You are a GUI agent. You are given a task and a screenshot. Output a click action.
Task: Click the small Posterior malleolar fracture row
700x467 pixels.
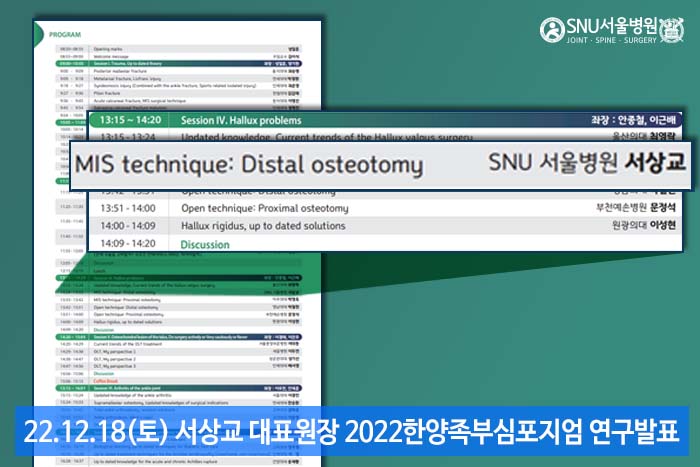click(x=179, y=71)
